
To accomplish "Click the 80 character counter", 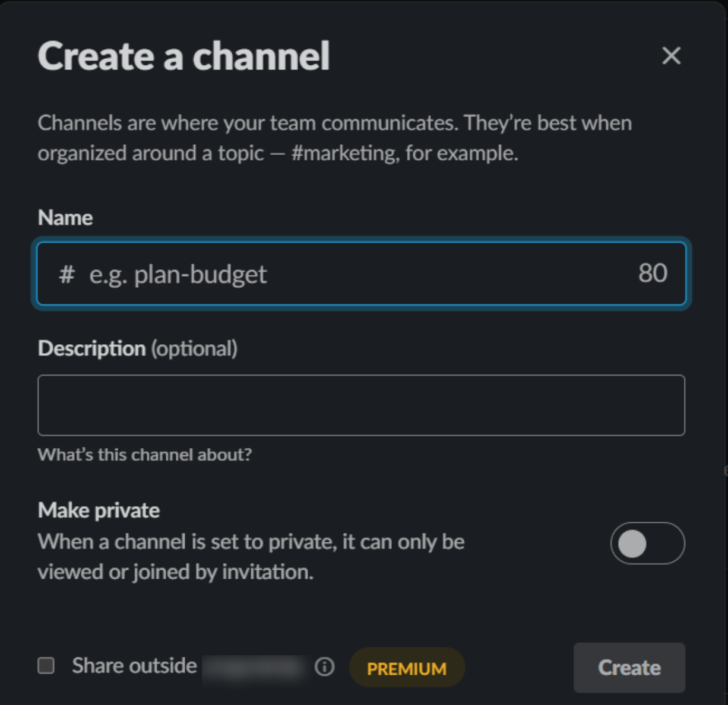I will (x=653, y=274).
